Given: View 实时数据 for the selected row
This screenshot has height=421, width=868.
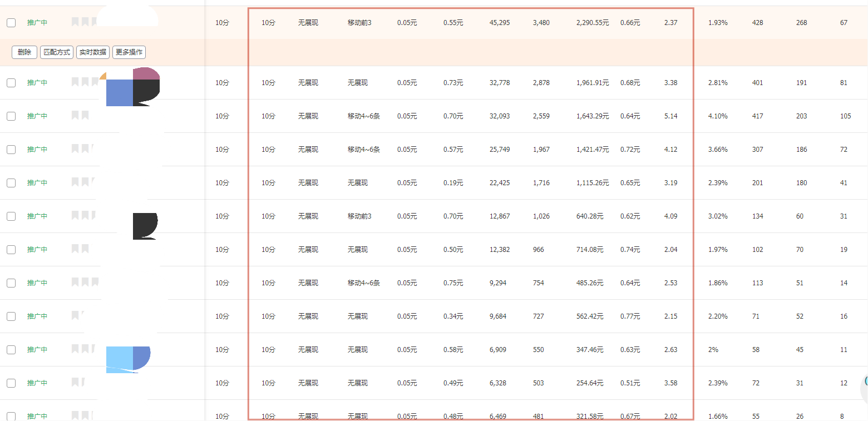Looking at the screenshot, I should click(x=93, y=52).
